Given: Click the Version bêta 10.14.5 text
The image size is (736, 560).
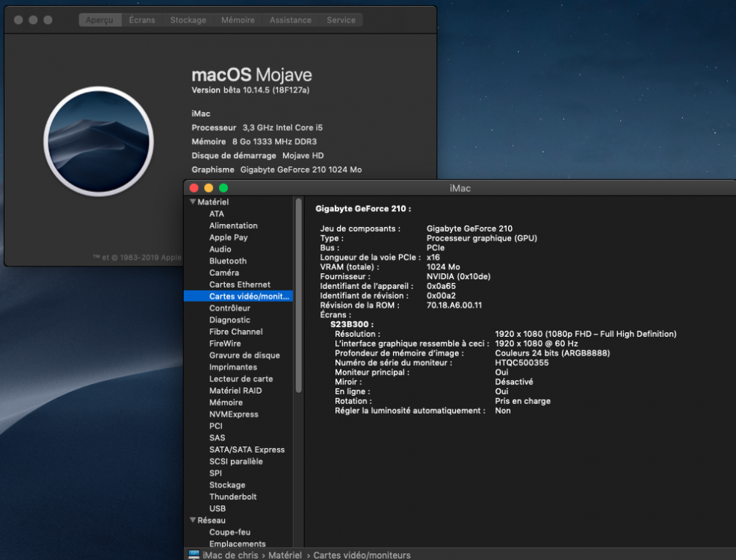Looking at the screenshot, I should [250, 90].
